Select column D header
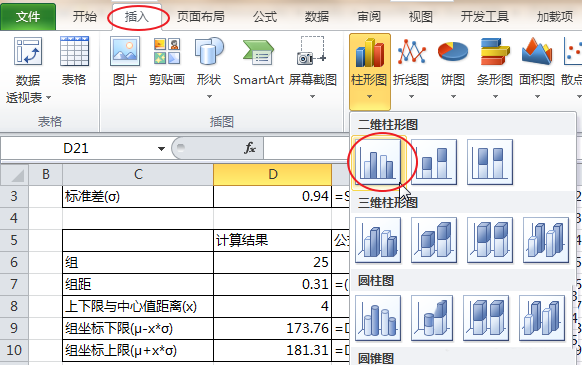The height and width of the screenshot is (365, 582). click(273, 175)
